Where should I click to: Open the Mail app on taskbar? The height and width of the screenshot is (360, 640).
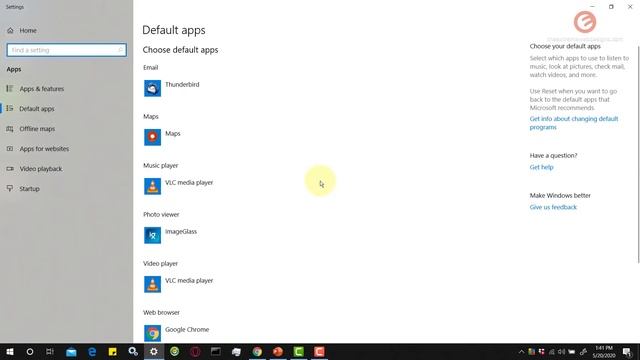tap(71, 351)
